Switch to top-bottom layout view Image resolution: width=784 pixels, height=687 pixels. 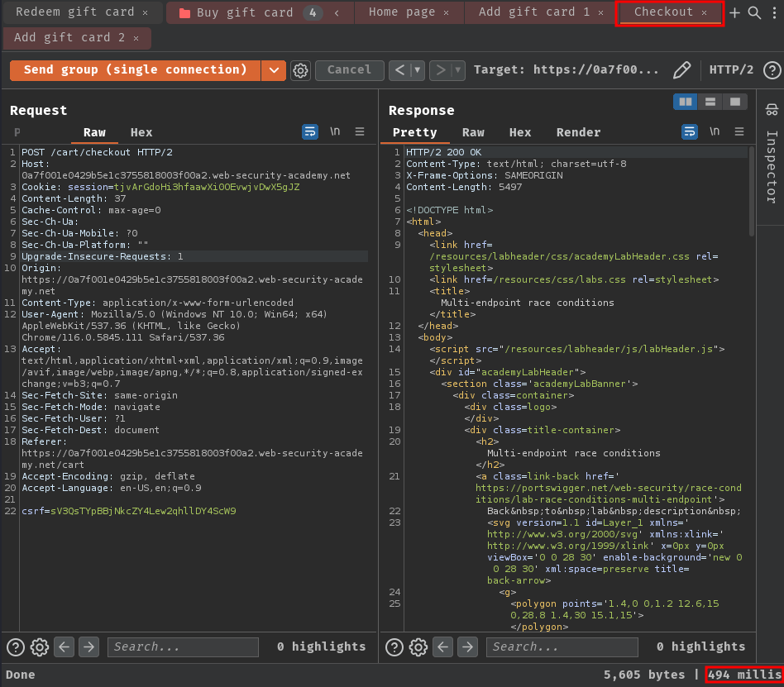click(x=710, y=102)
